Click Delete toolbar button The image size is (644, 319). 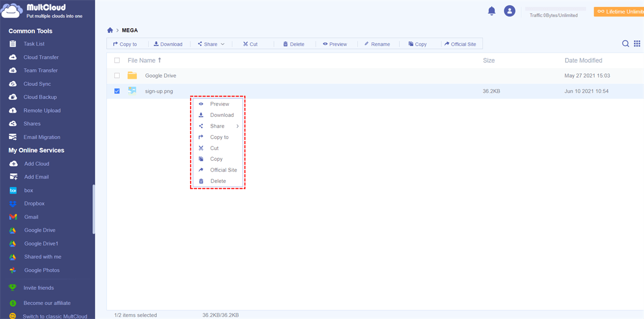tap(294, 44)
